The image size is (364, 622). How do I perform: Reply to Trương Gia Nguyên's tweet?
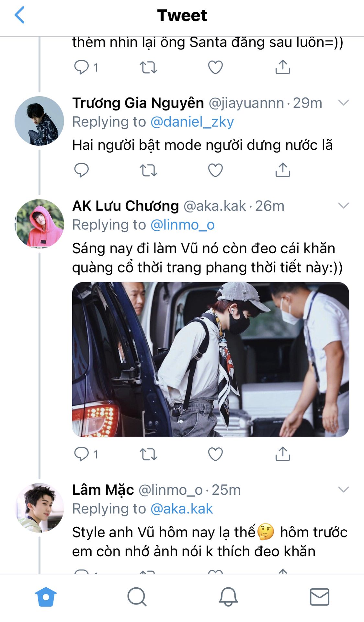[x=81, y=170]
